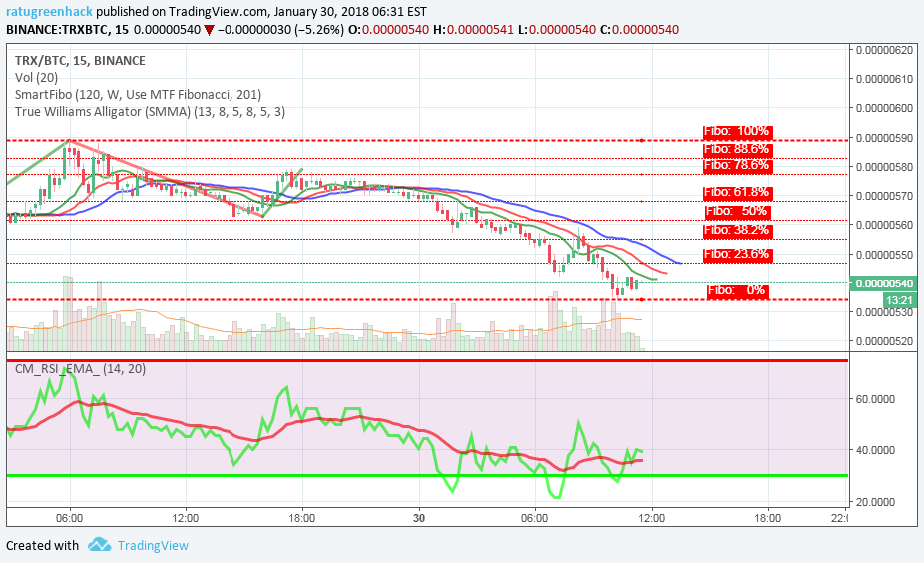Click the TRX/BTC, 15, BINANCE chart legend
Image resolution: width=924 pixels, height=563 pixels.
click(80, 60)
